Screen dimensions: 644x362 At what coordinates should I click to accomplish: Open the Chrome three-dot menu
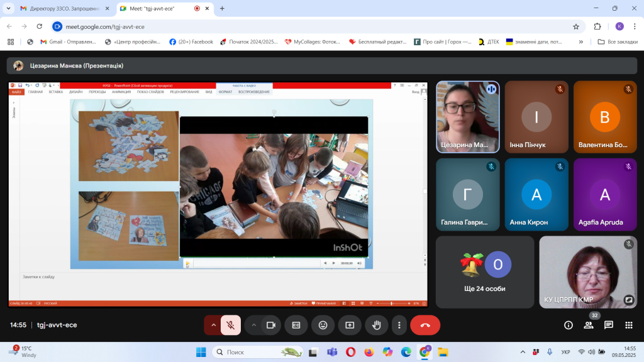(635, 26)
